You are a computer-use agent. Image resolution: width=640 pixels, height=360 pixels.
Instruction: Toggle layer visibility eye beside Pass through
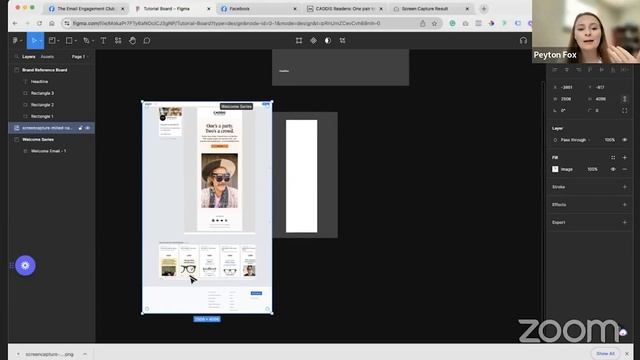(624, 140)
